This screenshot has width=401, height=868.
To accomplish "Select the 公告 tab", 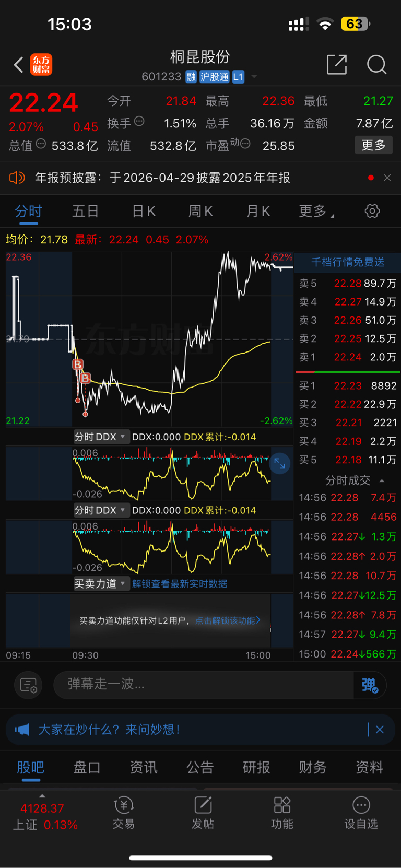I will pyautogui.click(x=200, y=767).
